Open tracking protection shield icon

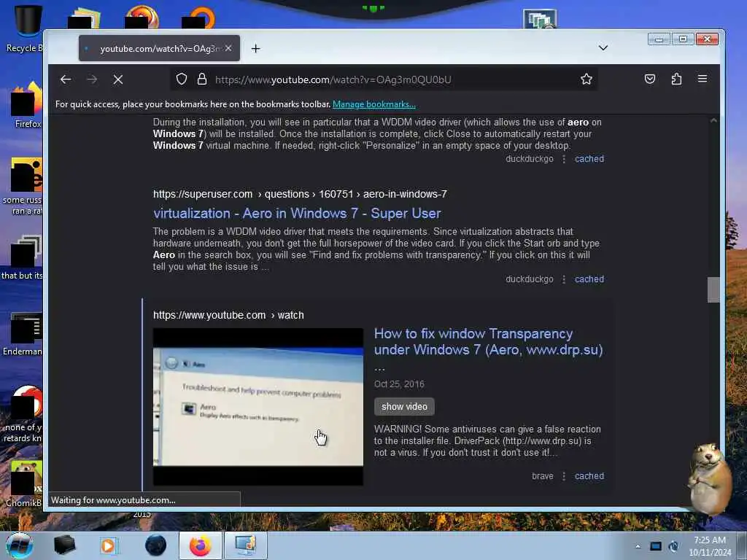182,79
